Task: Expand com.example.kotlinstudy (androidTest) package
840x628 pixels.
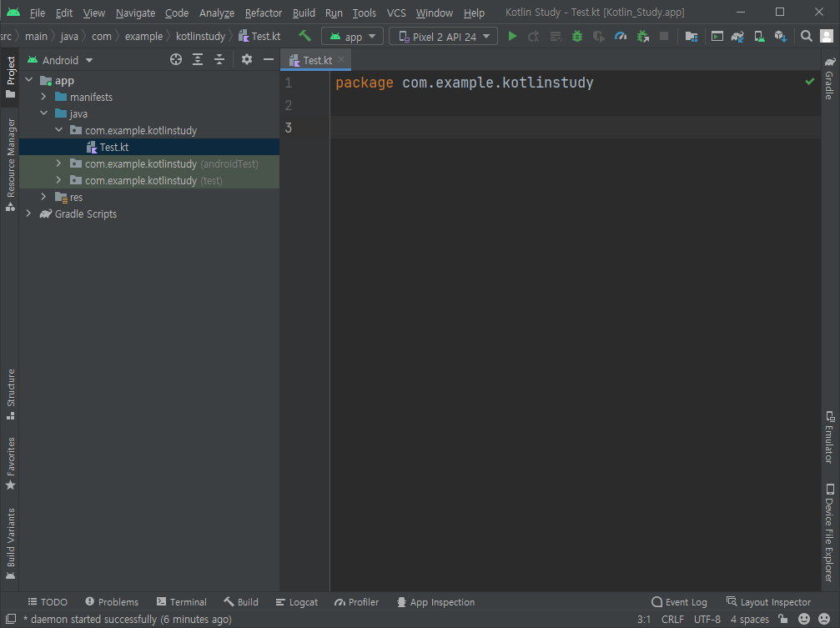Action: [x=58, y=163]
